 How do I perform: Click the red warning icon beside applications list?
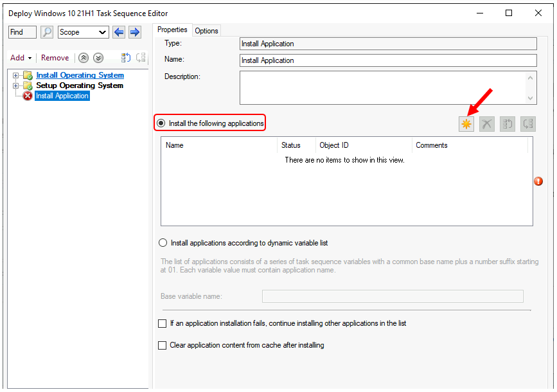(538, 181)
